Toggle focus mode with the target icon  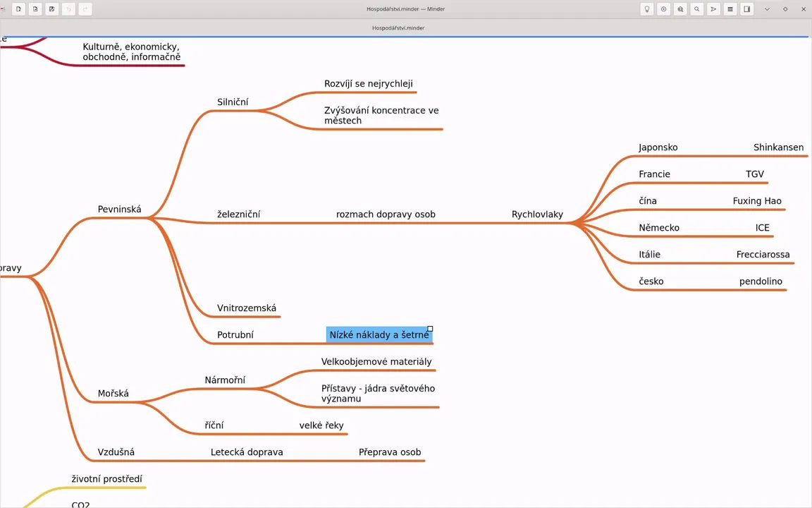(x=663, y=8)
